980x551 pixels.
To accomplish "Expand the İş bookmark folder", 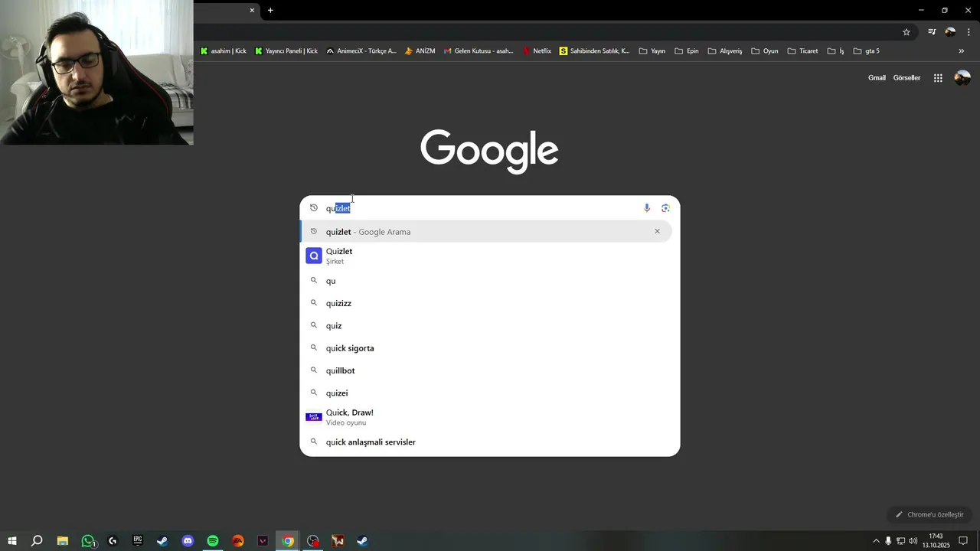I will [x=835, y=51].
